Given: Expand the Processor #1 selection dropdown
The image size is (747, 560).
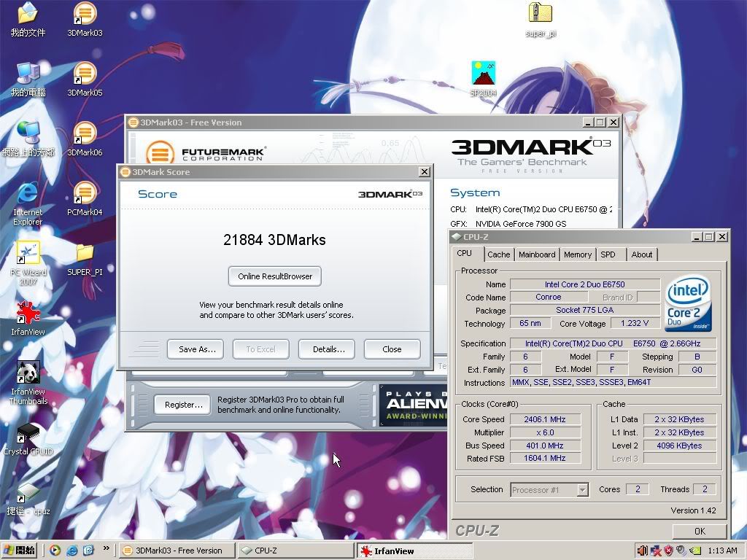Looking at the screenshot, I should pos(582,490).
